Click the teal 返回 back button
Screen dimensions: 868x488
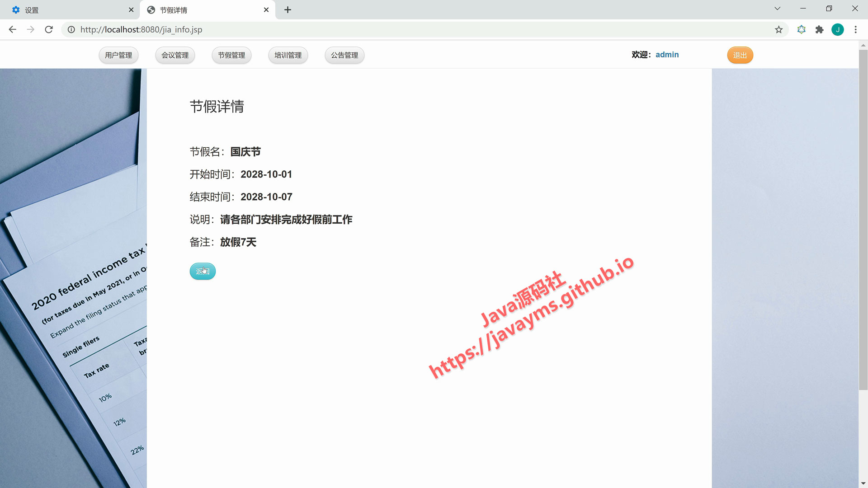pos(203,271)
